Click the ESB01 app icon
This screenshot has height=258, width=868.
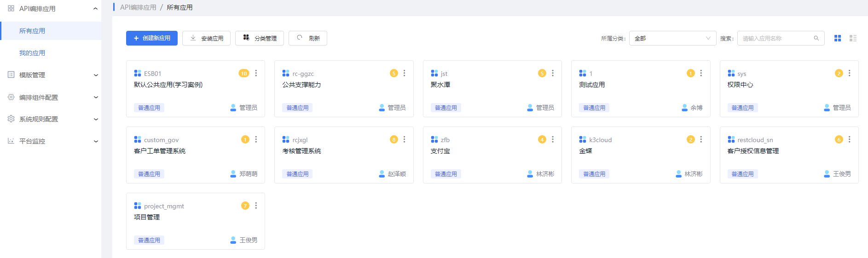click(x=138, y=73)
